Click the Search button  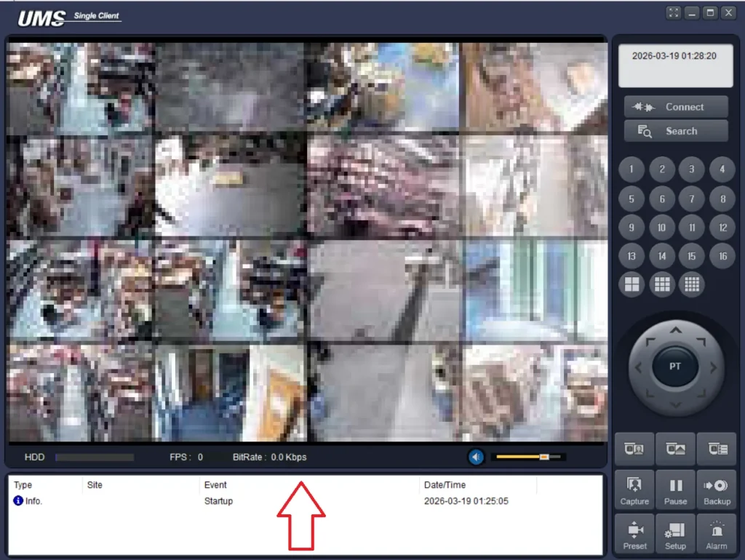click(x=676, y=132)
